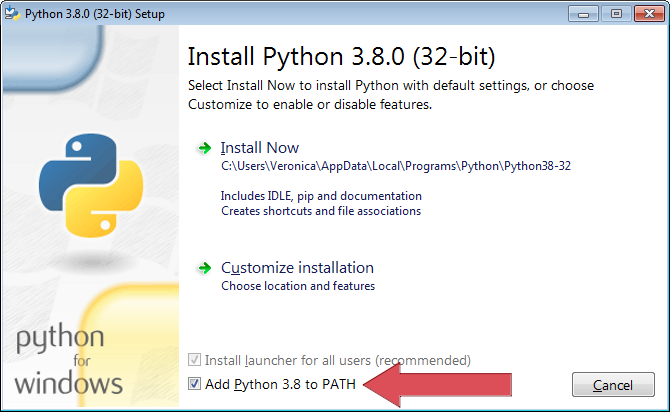The height and width of the screenshot is (412, 670).
Task: Click the Python38-32 install path text
Action: point(396,166)
